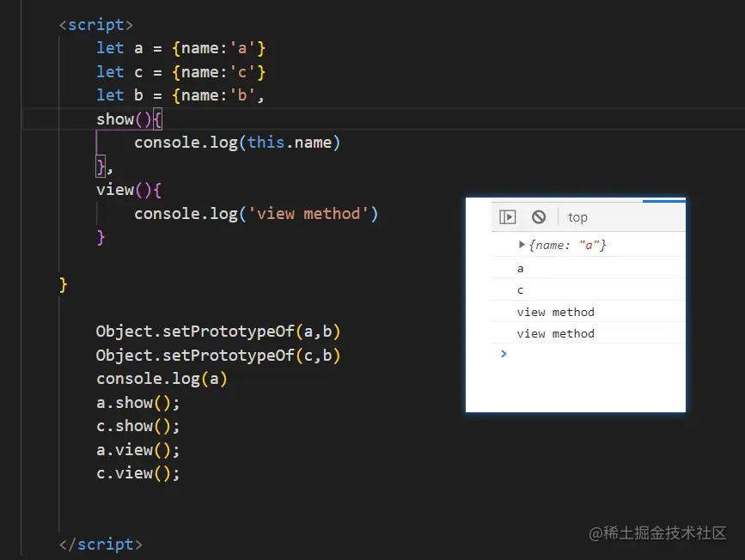Click the console.log(a) code line
745x560 pixels.
(162, 379)
